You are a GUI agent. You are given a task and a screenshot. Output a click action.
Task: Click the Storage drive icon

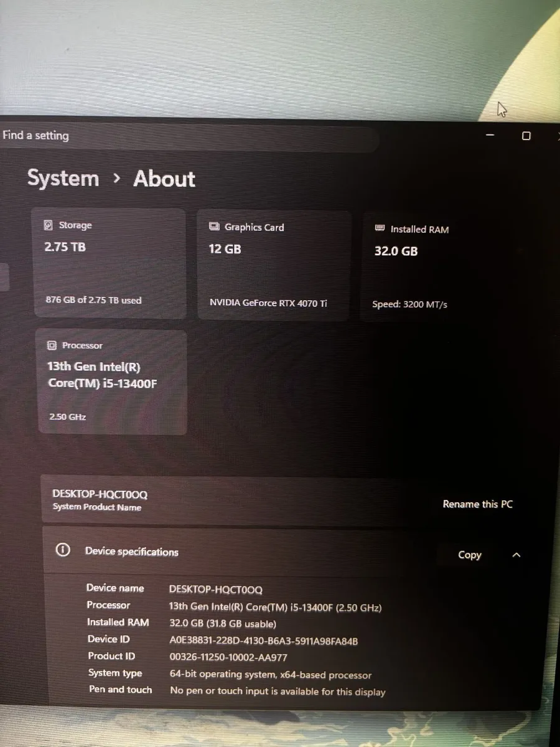click(49, 225)
